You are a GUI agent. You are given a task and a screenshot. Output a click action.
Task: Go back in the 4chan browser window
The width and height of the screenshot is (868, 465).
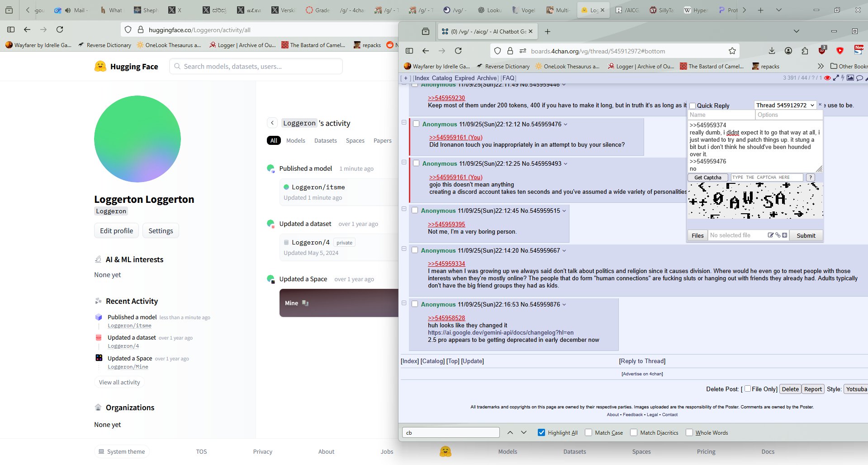426,51
